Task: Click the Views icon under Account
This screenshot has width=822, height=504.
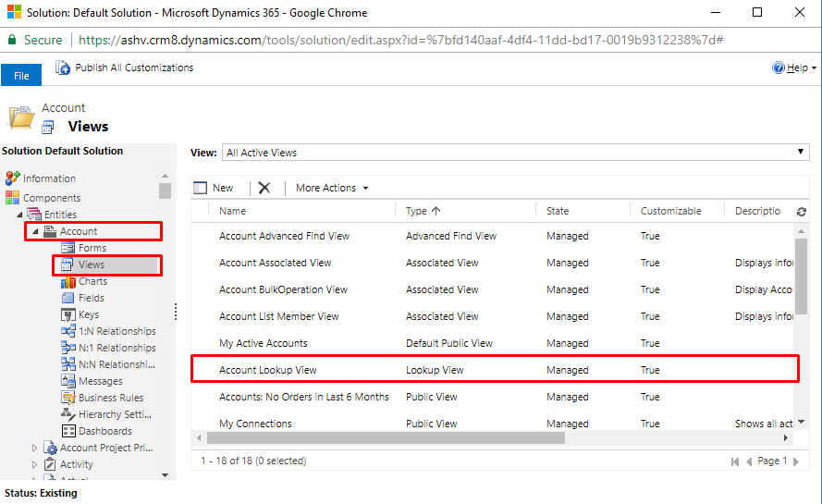Action: tap(67, 264)
